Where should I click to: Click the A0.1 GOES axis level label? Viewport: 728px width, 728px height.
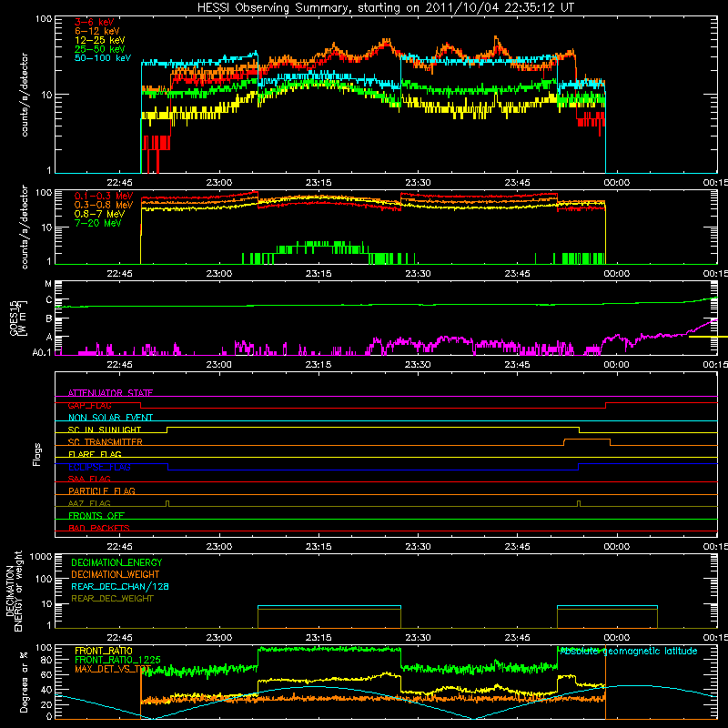point(41,352)
